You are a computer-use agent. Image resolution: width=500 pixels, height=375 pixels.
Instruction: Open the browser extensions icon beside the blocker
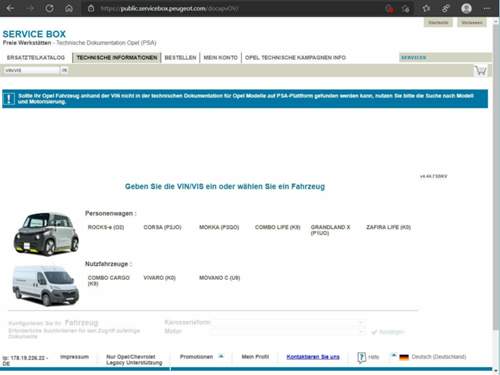tap(405, 9)
